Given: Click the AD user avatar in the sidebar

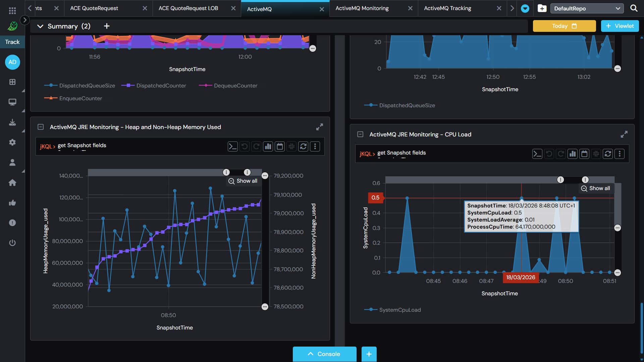Looking at the screenshot, I should pos(12,62).
